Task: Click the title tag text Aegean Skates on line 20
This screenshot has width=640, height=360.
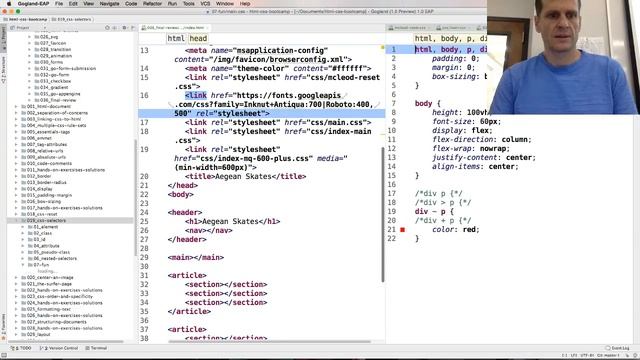Action: pos(243,177)
